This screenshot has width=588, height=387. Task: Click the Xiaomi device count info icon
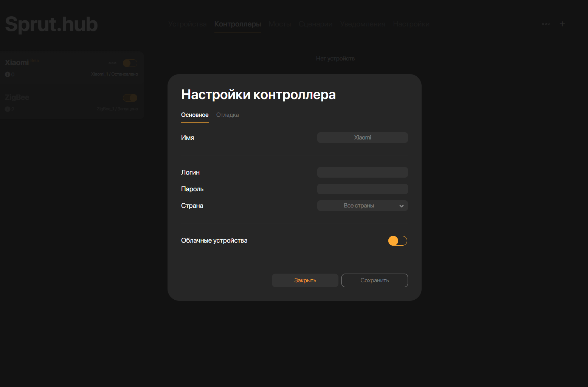8,74
